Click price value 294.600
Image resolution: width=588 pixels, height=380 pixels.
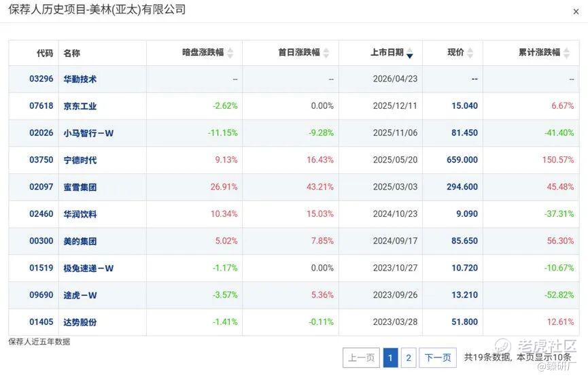click(x=462, y=187)
